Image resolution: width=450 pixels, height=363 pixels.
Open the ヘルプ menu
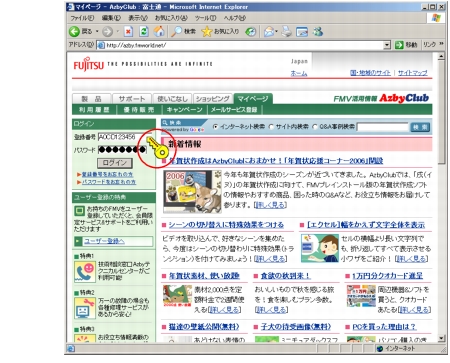[235, 18]
